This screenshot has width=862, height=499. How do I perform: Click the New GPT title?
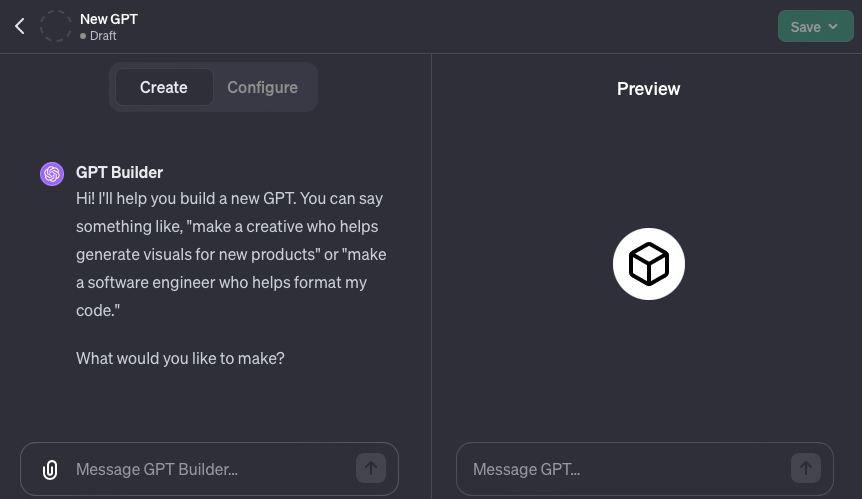[109, 18]
